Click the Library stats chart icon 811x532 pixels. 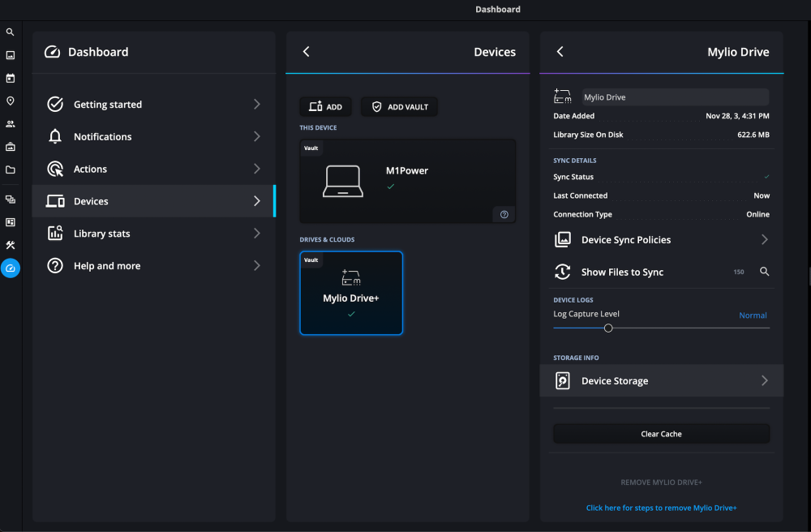(x=55, y=234)
